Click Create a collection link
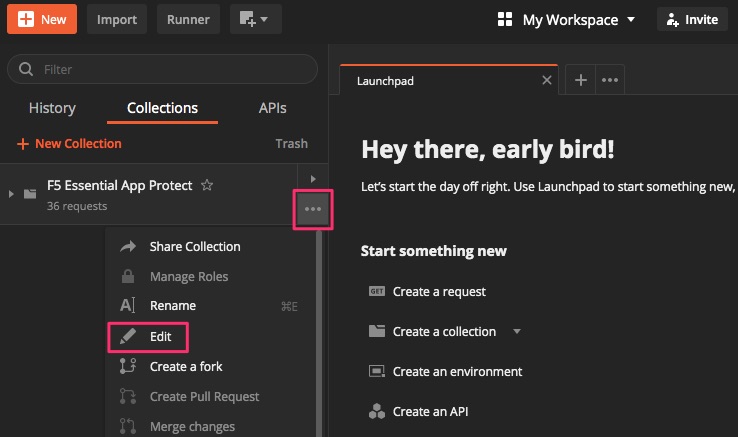This screenshot has height=437, width=738. (x=444, y=332)
